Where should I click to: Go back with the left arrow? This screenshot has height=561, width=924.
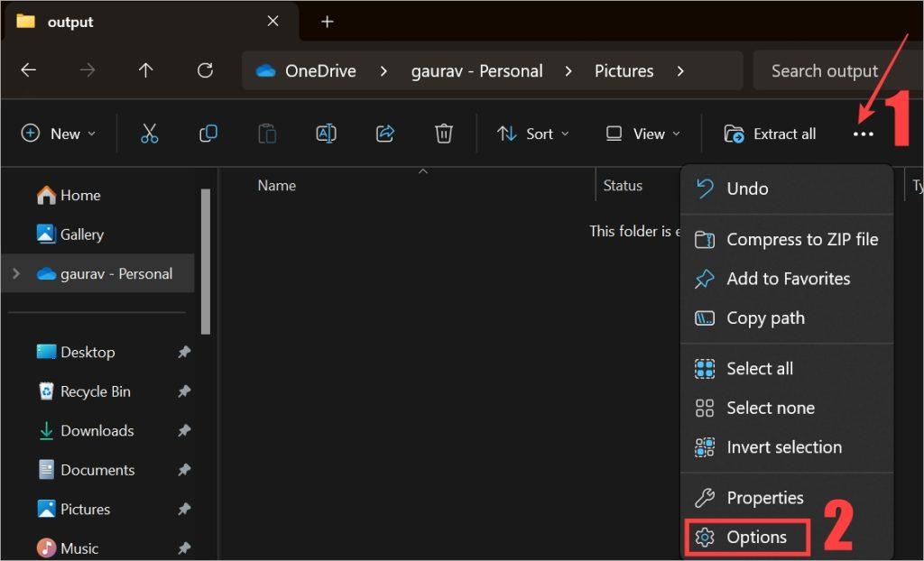29,70
